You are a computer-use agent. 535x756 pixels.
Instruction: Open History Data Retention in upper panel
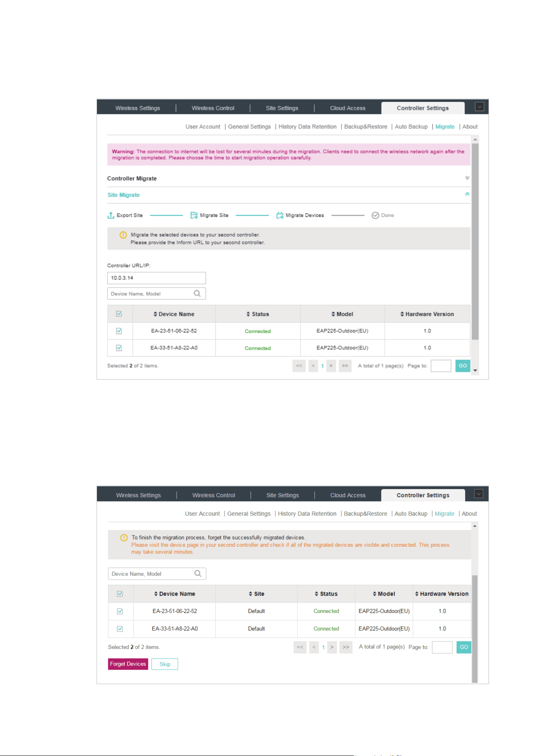pos(308,126)
